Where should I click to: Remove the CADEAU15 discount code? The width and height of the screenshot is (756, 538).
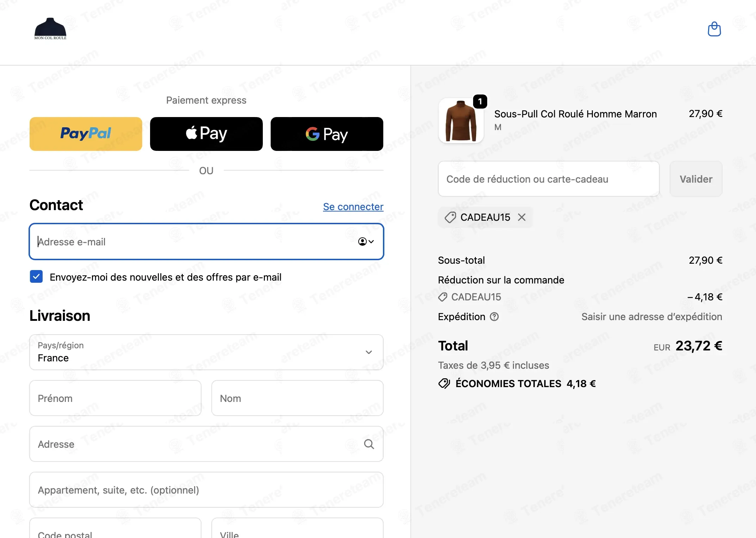(522, 217)
